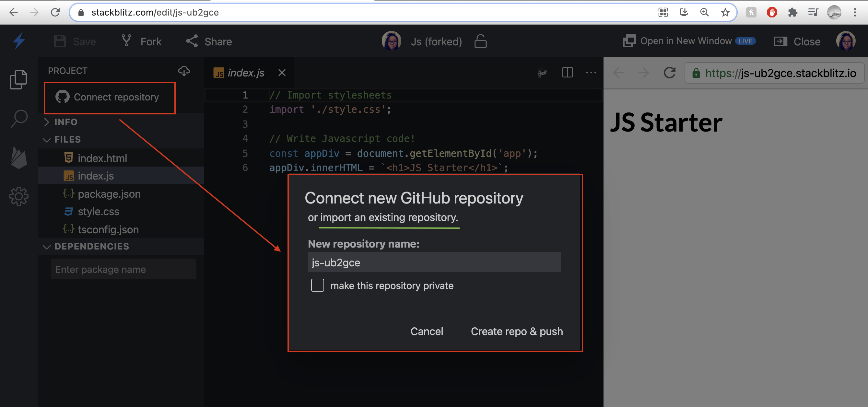The image size is (868, 407).
Task: Open split editor view
Action: tap(568, 73)
